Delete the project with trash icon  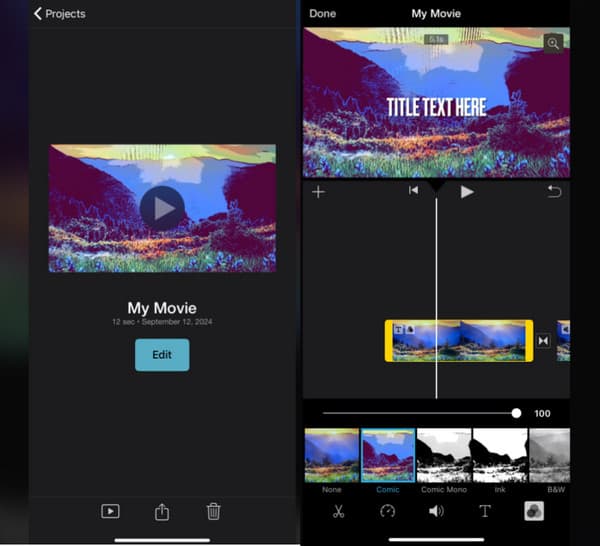213,512
